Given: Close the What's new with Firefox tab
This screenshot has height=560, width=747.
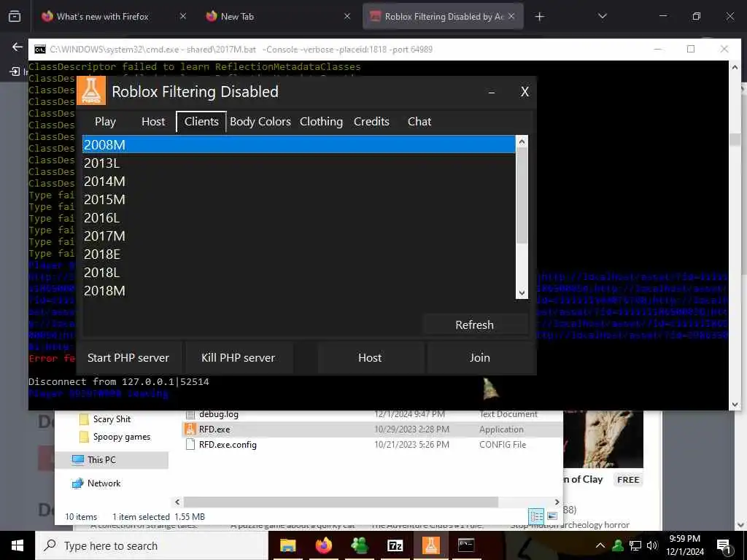Looking at the screenshot, I should pos(183,16).
